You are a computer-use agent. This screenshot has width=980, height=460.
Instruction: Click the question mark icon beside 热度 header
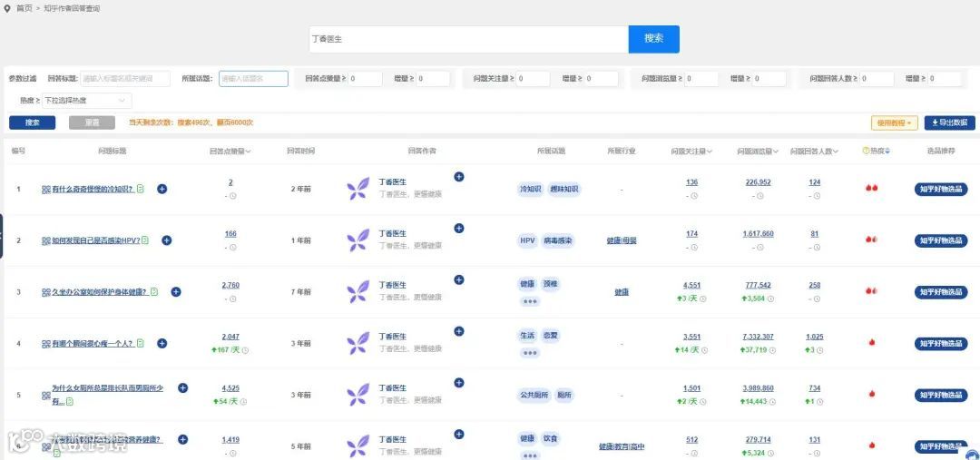coord(866,151)
